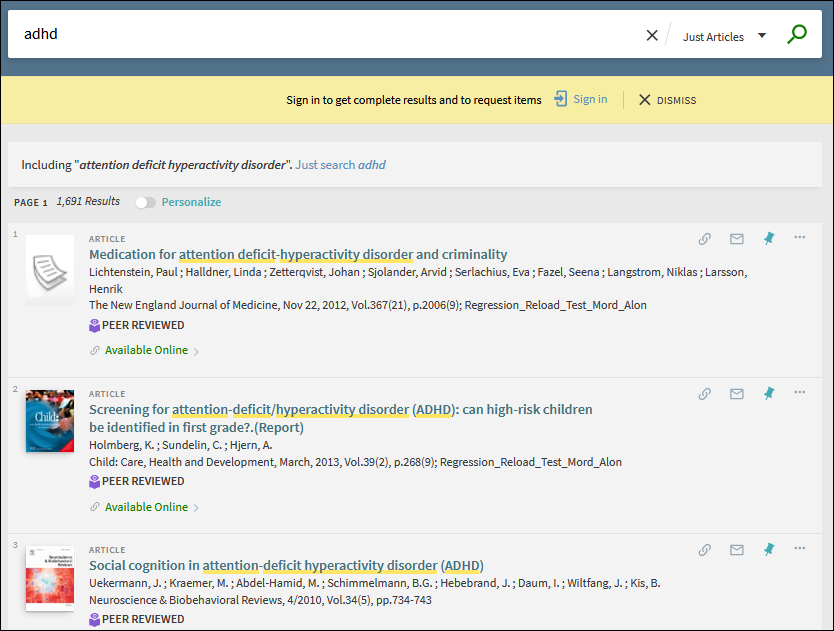
Task: Clear the search box with the X icon
Action: (652, 35)
